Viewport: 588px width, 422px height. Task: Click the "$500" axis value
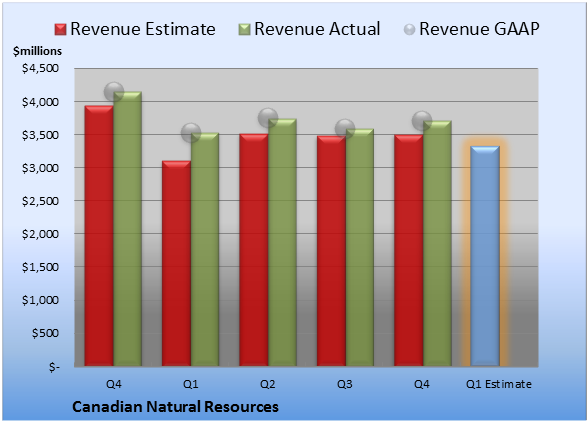[45, 333]
